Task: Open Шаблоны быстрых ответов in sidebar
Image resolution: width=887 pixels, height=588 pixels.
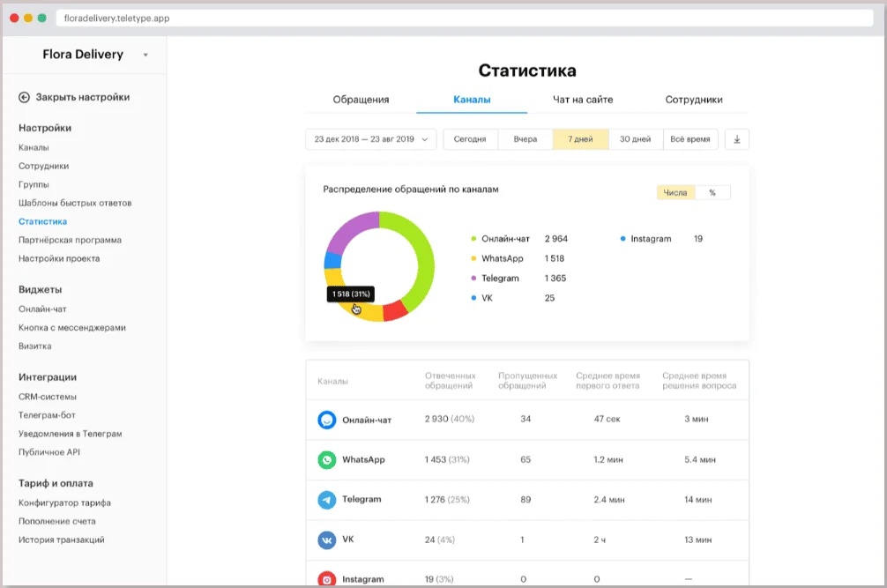Action: coord(75,203)
